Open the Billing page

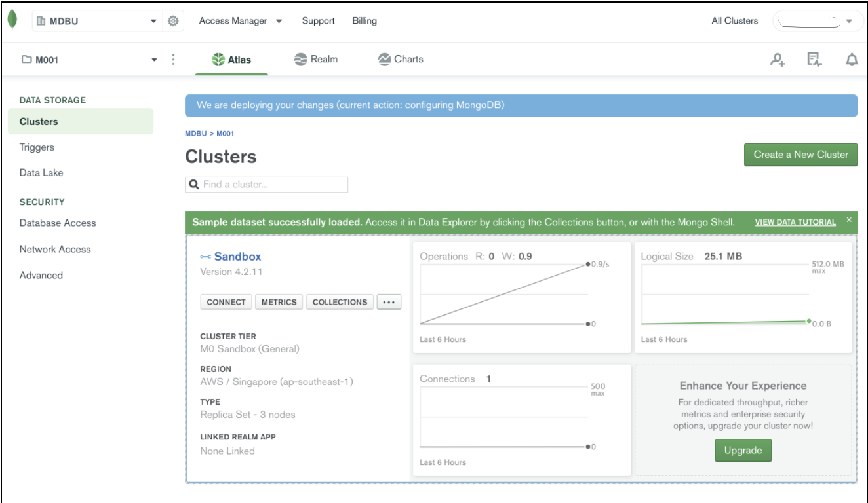(x=365, y=21)
